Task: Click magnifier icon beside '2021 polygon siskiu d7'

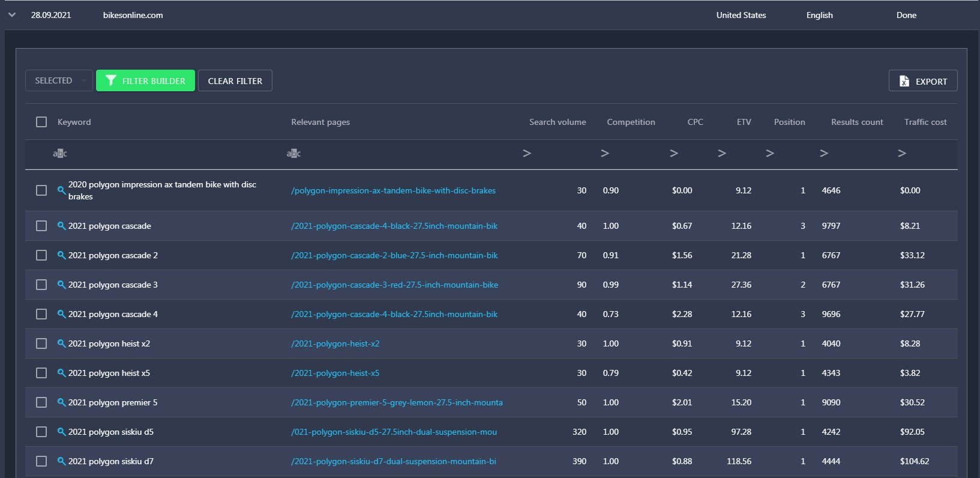Action: [61, 461]
